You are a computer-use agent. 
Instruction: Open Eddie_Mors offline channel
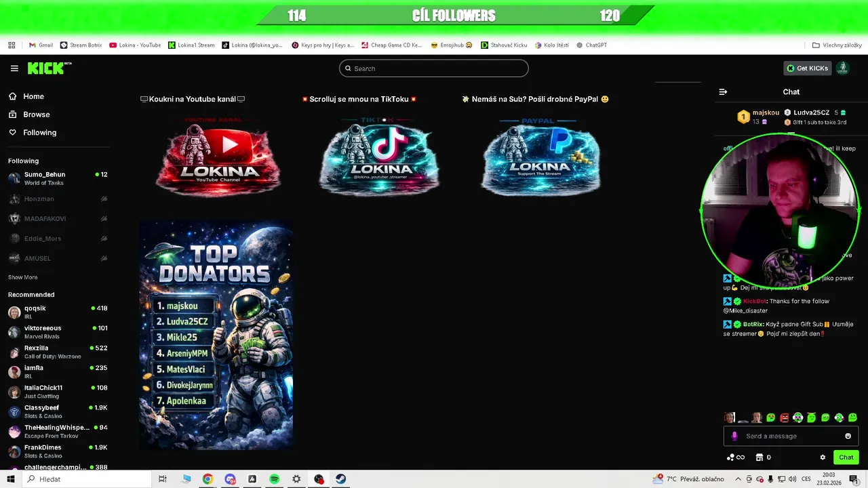[58, 239]
